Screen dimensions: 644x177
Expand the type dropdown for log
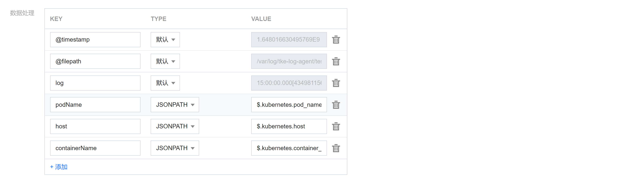pyautogui.click(x=165, y=83)
